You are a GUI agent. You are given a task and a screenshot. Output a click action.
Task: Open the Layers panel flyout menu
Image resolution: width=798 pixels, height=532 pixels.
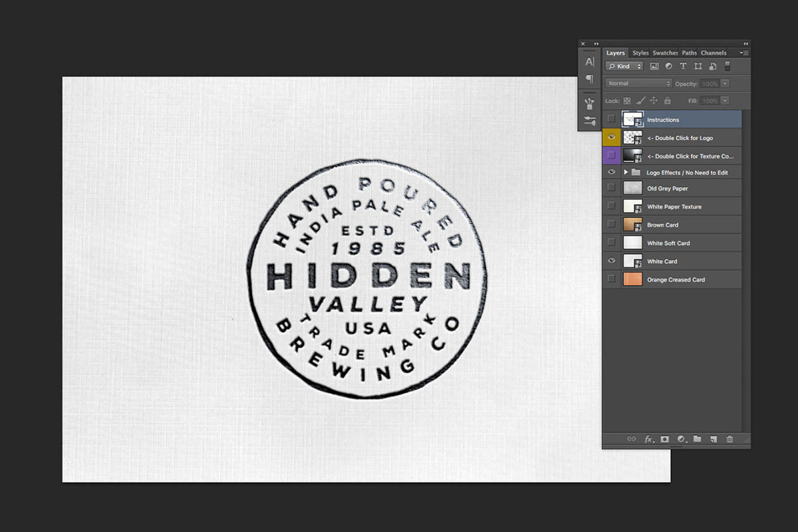(745, 53)
